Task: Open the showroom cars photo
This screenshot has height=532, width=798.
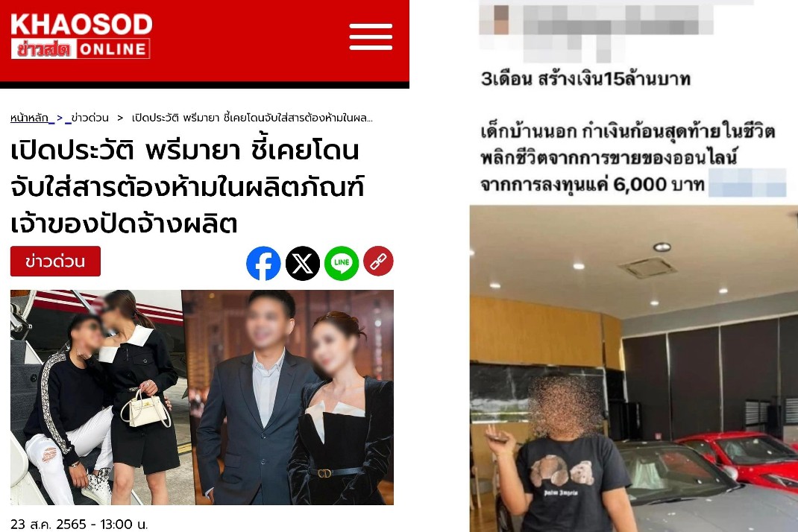Action: (x=634, y=369)
